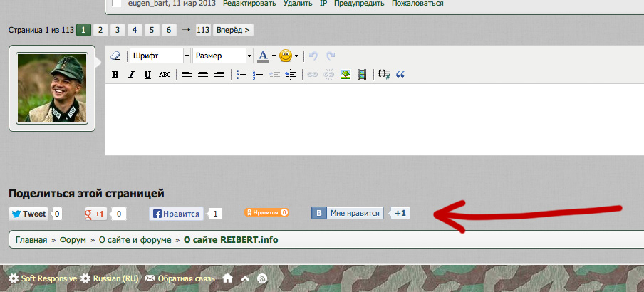Image resolution: width=644 pixels, height=292 pixels.
Task: Open the Размер size dropdown
Action: point(224,56)
